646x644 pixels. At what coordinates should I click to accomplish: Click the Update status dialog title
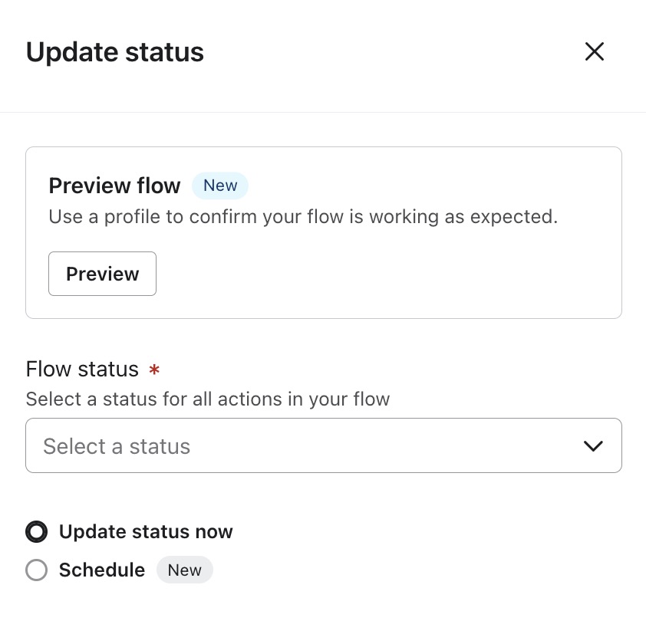click(x=115, y=52)
